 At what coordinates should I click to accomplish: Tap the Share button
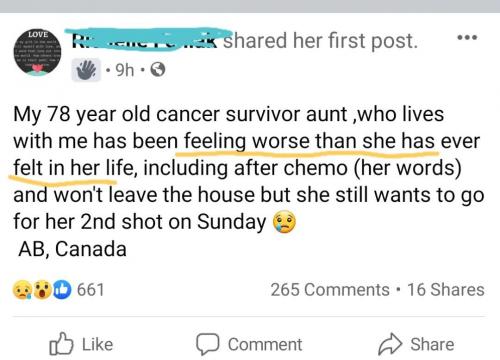point(416,344)
